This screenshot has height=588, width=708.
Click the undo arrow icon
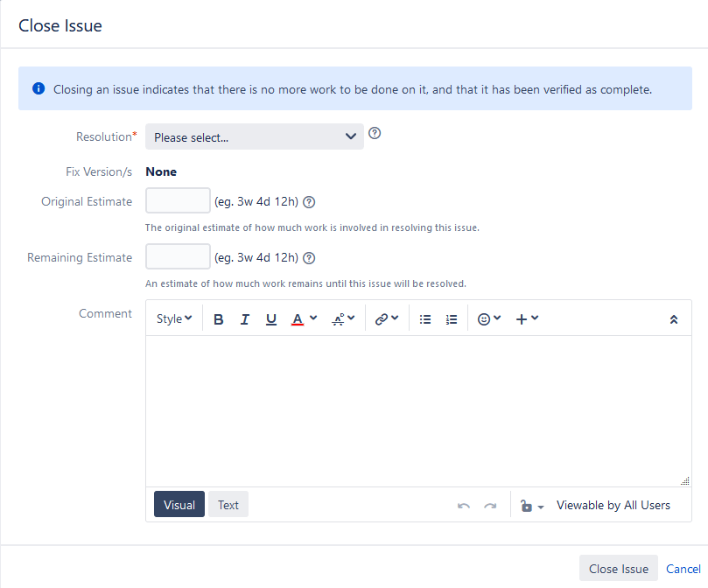coord(464,506)
